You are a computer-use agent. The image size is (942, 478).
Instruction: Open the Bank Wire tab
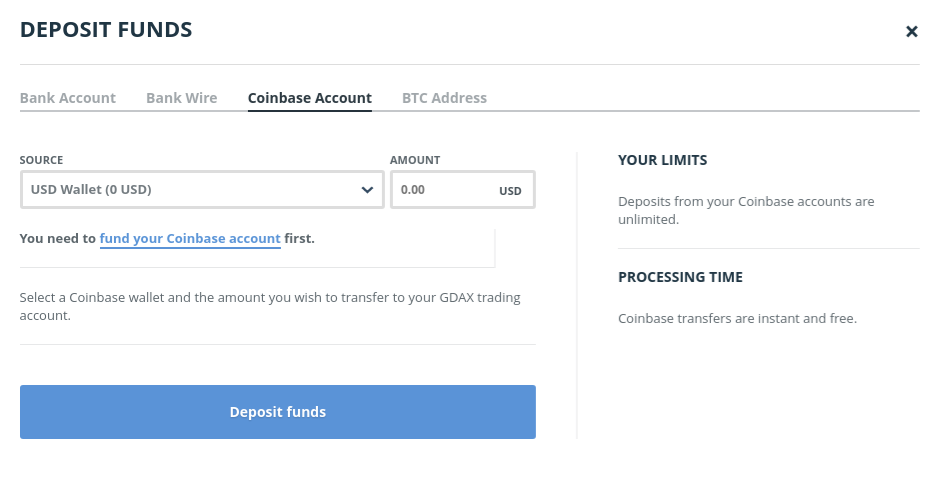click(x=181, y=98)
